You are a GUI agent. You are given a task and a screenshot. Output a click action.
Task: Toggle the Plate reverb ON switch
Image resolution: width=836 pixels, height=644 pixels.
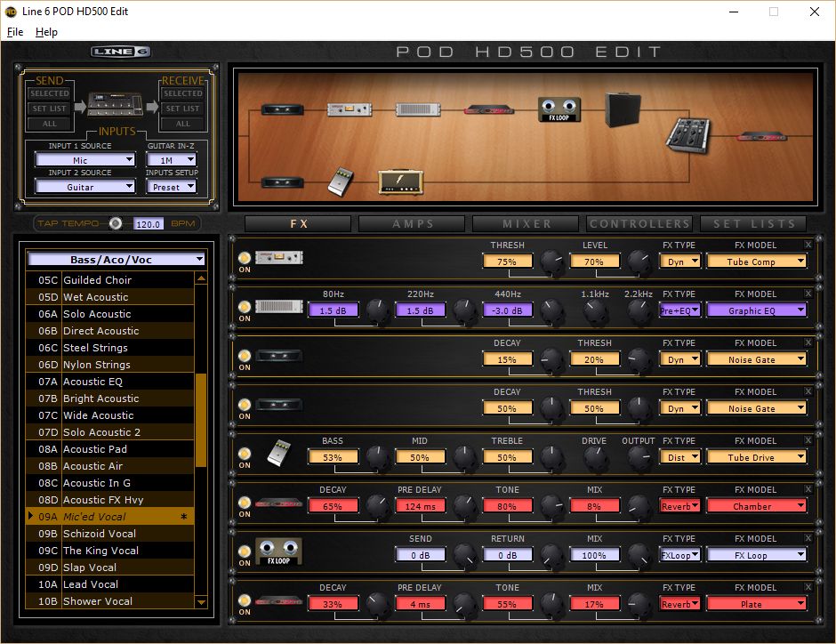pos(245,600)
